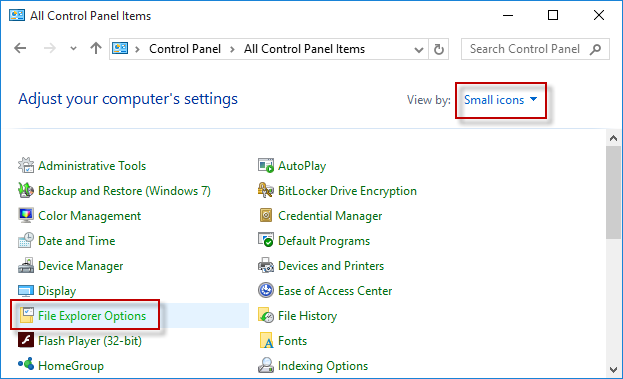Click the scrollbar up arrow
This screenshot has width=623, height=379.
[613, 138]
